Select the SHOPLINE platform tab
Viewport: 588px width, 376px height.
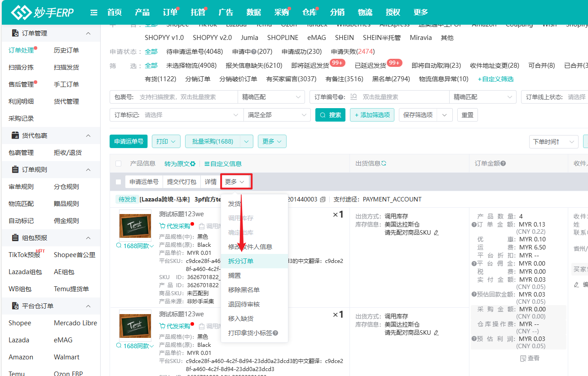[283, 38]
